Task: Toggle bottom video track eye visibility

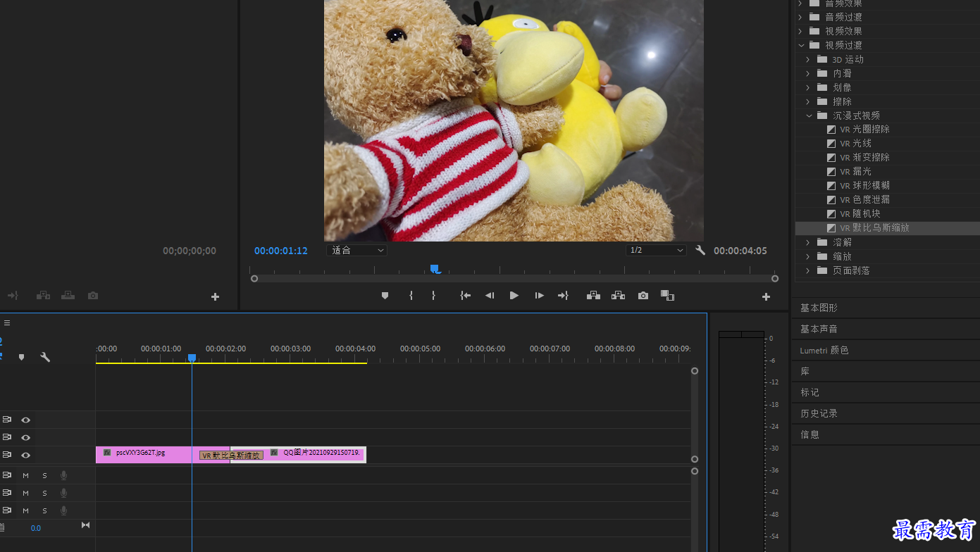Action: (25, 455)
